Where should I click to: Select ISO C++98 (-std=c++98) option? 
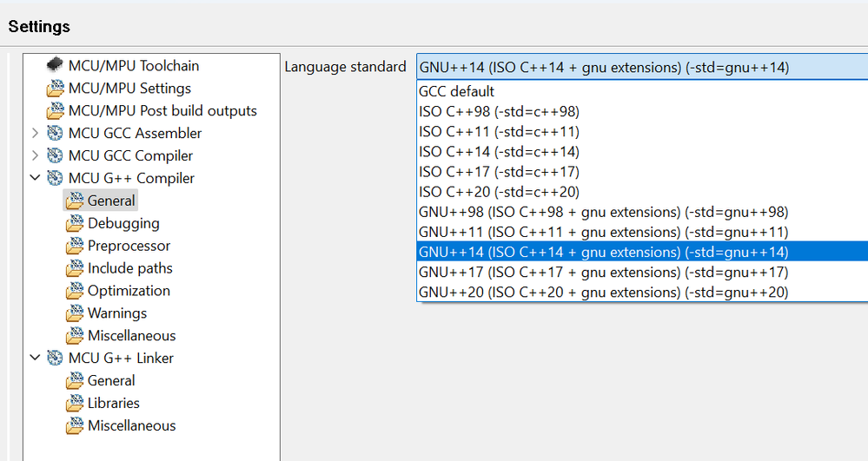(x=642, y=112)
